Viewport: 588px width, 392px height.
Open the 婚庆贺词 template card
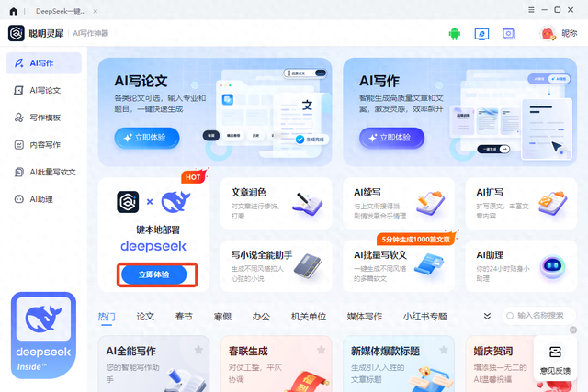500,364
